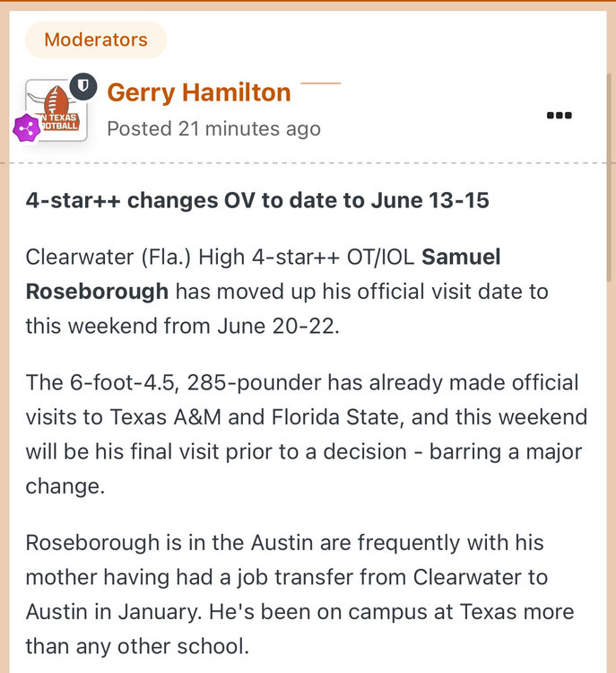Click the sentence "He's been on campus at Texas"

414,611
